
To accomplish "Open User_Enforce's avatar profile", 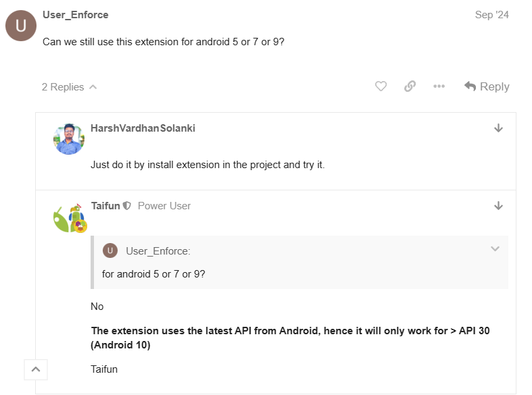I will pos(21,26).
